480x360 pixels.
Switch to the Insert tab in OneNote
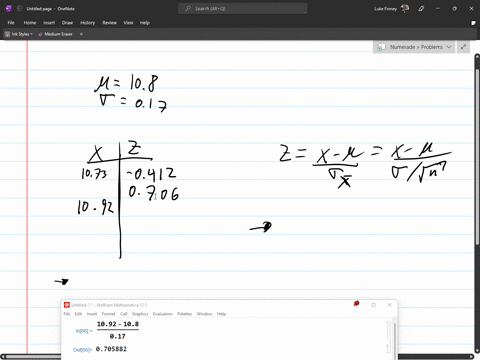49,23
